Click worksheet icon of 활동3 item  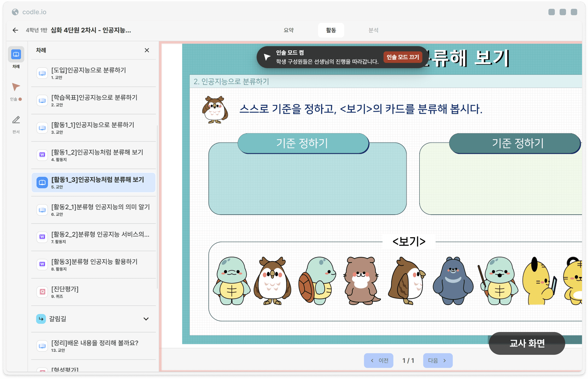click(42, 264)
